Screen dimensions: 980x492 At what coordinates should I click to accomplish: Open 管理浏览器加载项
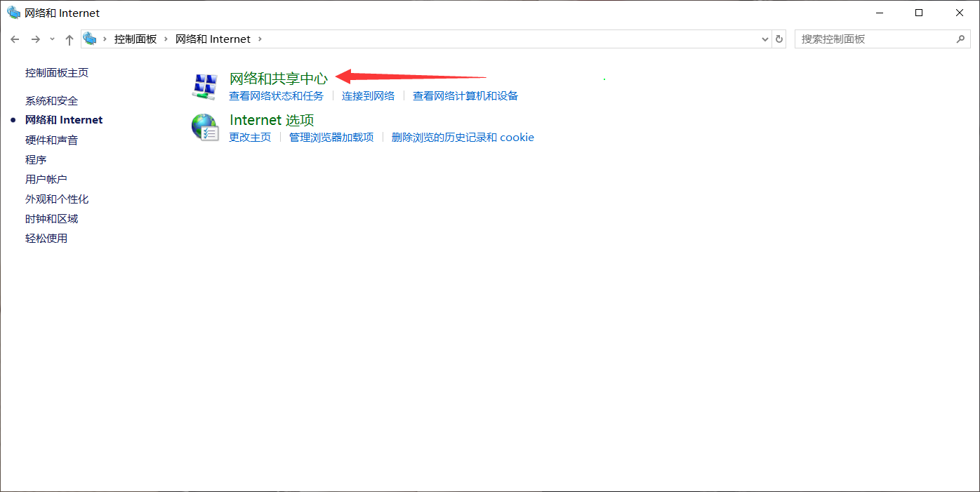(331, 137)
